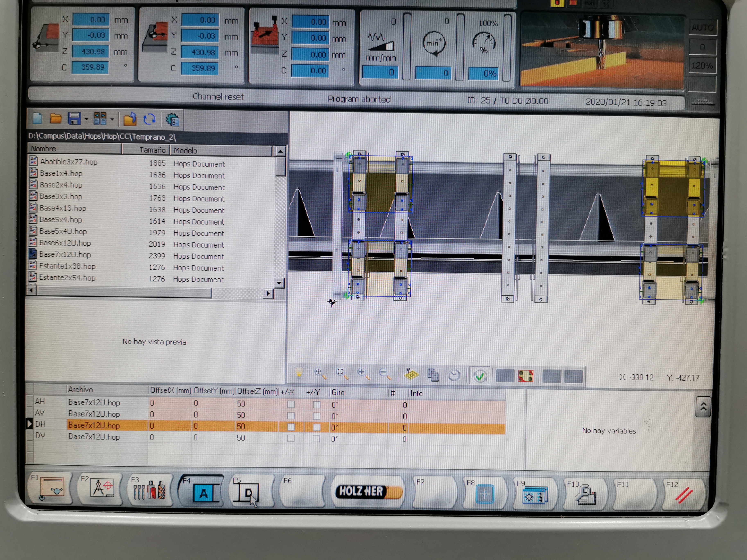Expand the view layout dropdown arrow

[112, 119]
